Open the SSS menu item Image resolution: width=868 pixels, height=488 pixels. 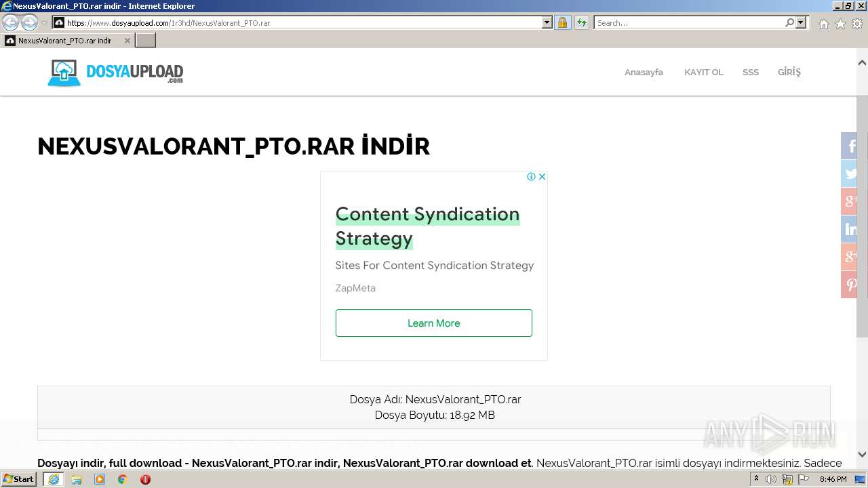point(750,72)
